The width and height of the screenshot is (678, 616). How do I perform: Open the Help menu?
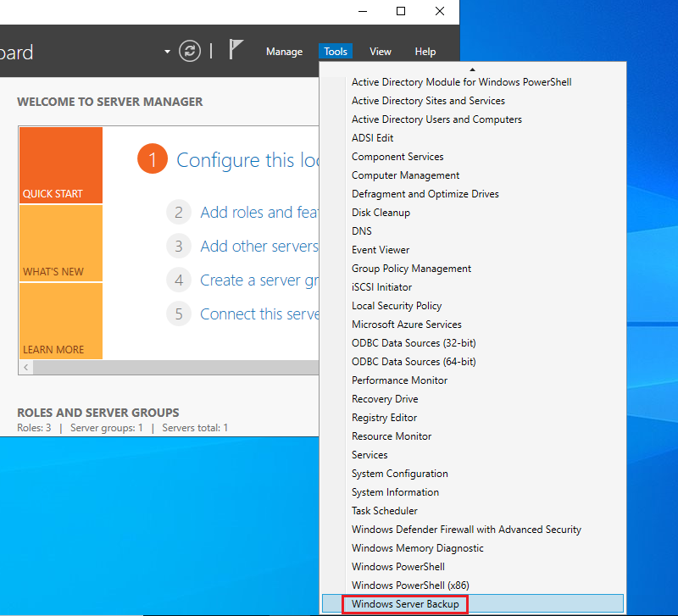coord(425,52)
